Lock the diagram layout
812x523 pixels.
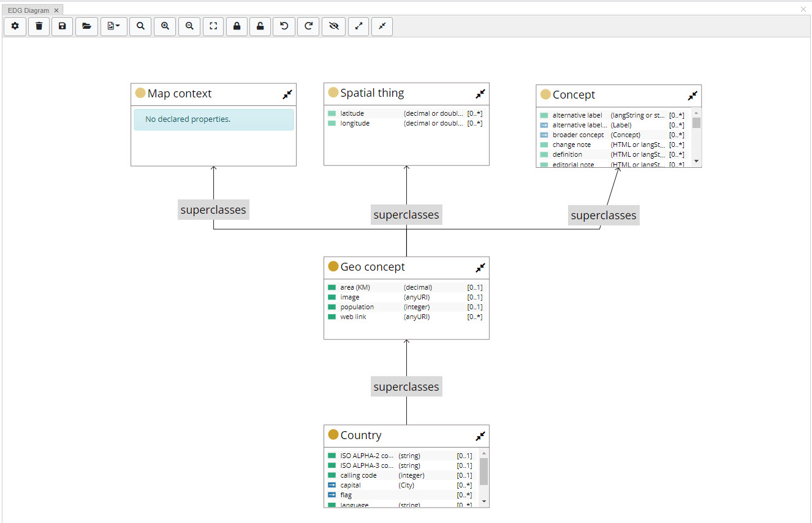tap(237, 26)
